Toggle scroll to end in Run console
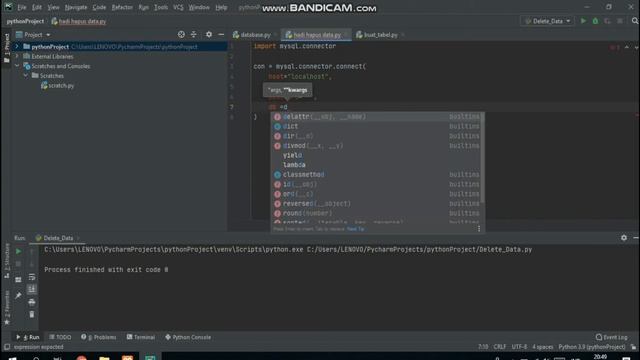640x360 pixels. click(32, 289)
